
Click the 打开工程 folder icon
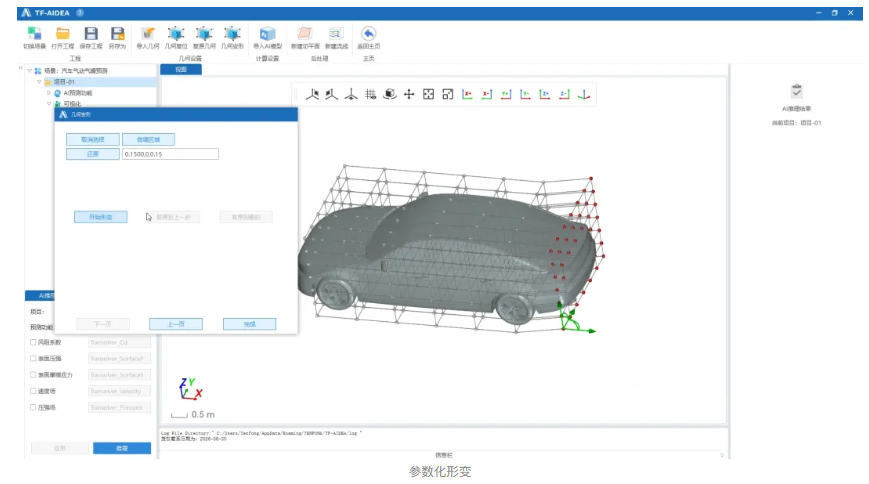click(62, 35)
